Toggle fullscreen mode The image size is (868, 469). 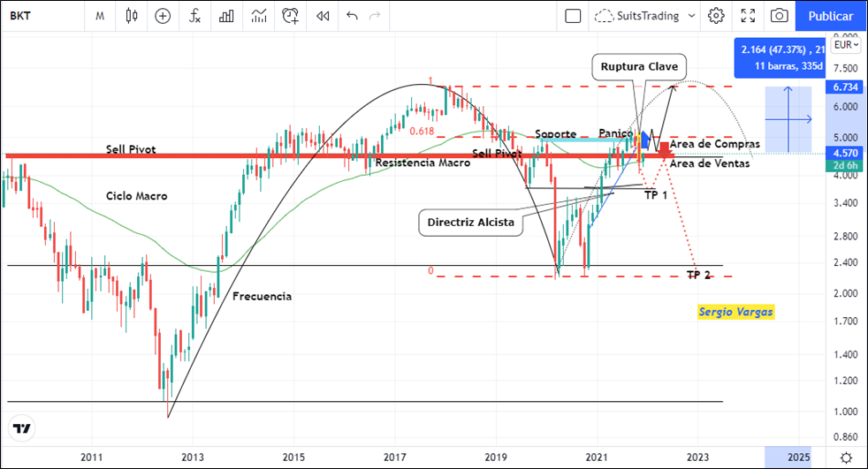point(748,16)
